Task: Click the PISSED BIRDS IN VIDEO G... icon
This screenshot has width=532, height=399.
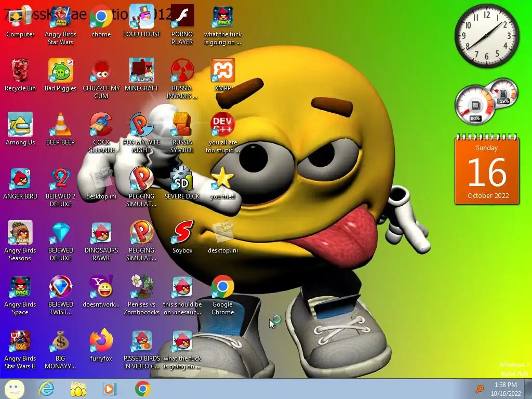Action: pos(142,350)
